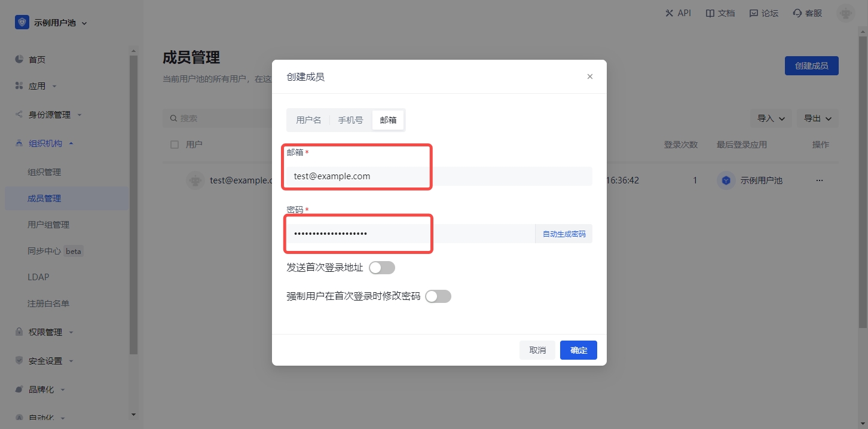
Task: Close the 创建成员 dialog with X icon
Action: 590,76
